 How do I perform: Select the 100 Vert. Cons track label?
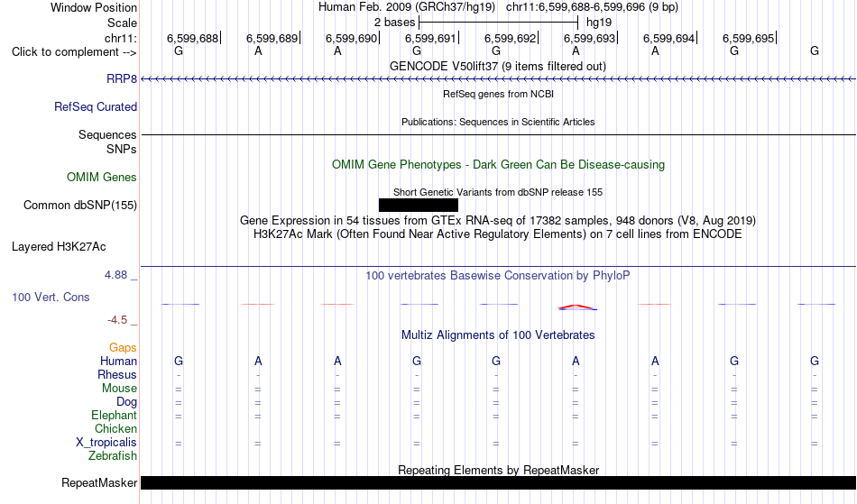tap(51, 297)
